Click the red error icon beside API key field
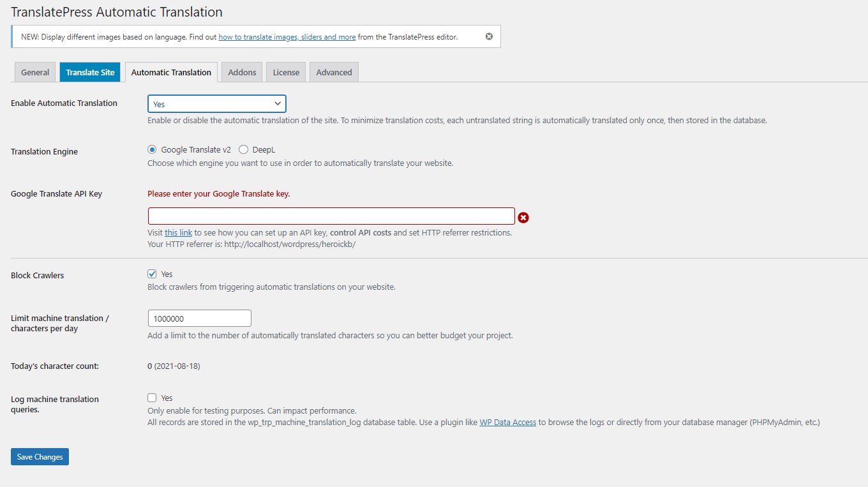Image resolution: width=868 pixels, height=487 pixels. click(x=523, y=218)
